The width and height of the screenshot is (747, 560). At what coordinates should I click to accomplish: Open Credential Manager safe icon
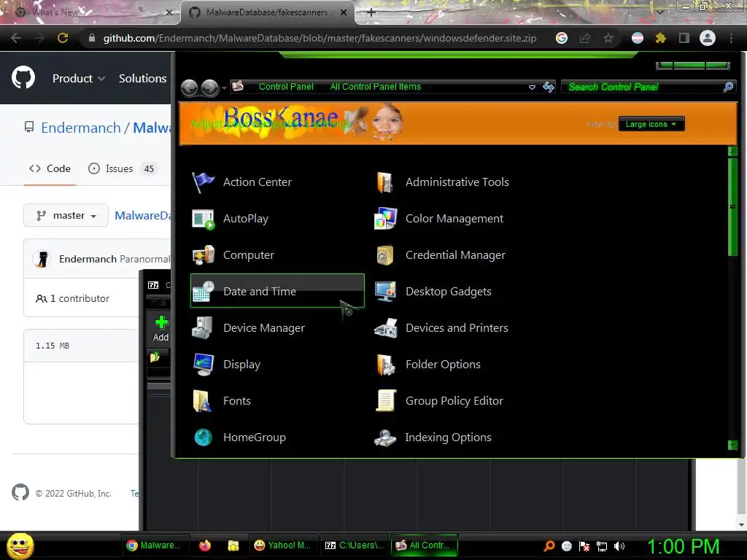tap(385, 255)
